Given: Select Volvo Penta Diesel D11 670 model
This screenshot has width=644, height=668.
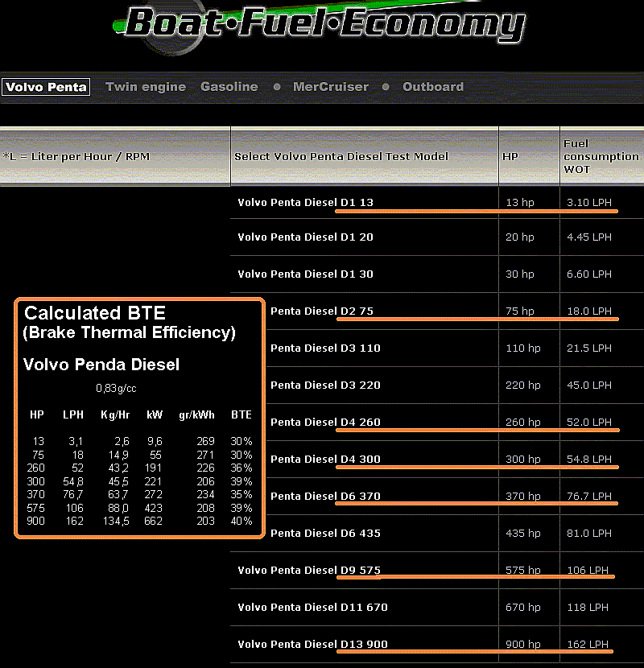Looking at the screenshot, I should [312, 608].
